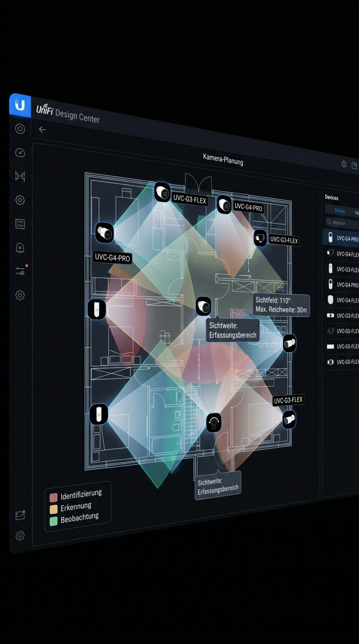Click the Max. Reichweite: 30m tooltip line

tap(281, 309)
